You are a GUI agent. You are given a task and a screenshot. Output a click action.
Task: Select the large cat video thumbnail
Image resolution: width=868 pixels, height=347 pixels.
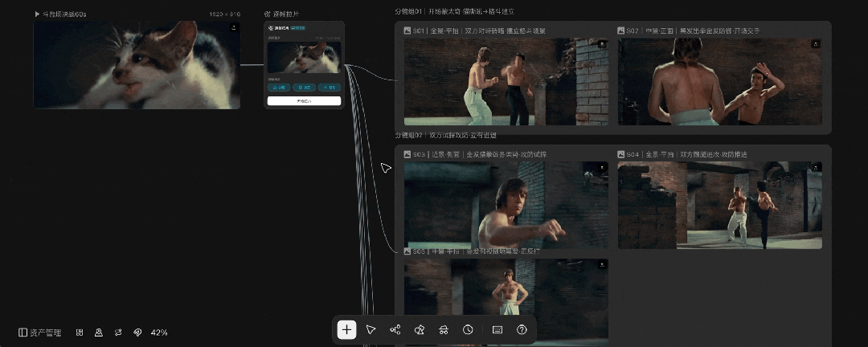137,65
